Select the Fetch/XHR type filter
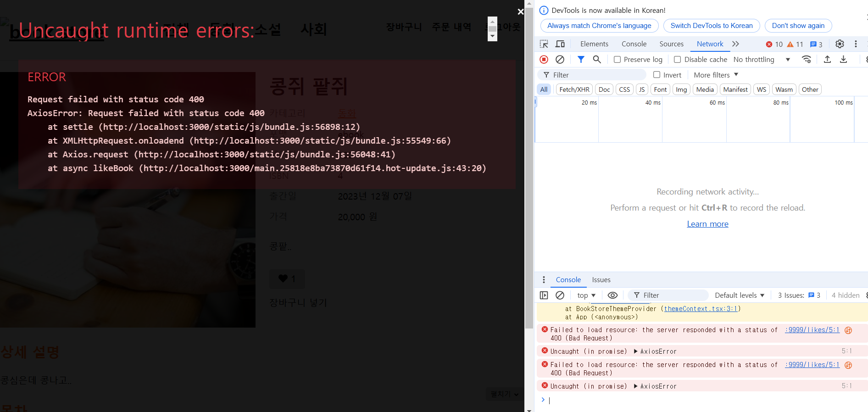The height and width of the screenshot is (412, 868). click(x=574, y=89)
